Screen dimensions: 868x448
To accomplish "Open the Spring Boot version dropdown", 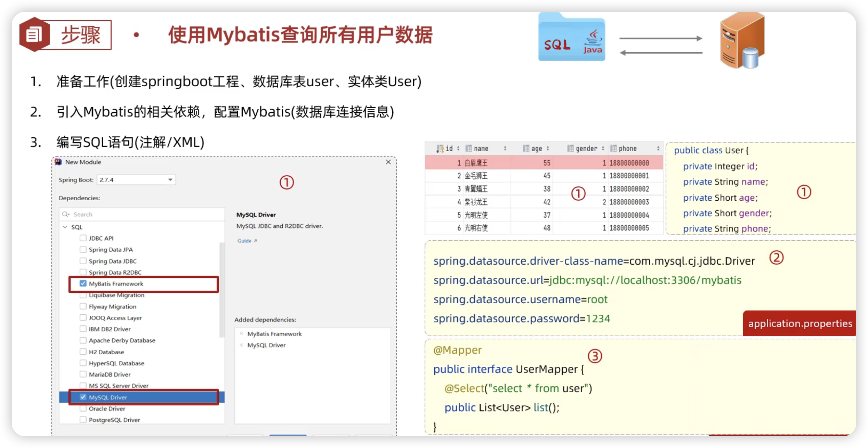I will click(x=170, y=180).
